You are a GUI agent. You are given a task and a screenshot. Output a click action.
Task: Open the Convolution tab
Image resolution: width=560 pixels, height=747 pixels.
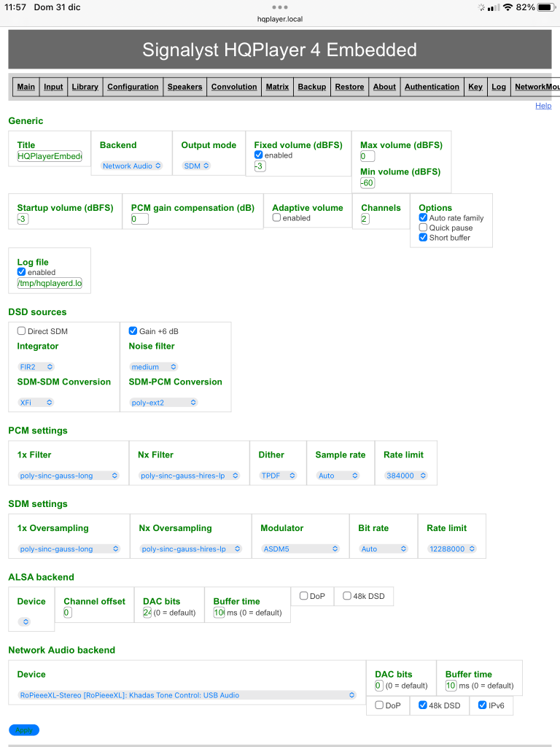click(x=234, y=87)
